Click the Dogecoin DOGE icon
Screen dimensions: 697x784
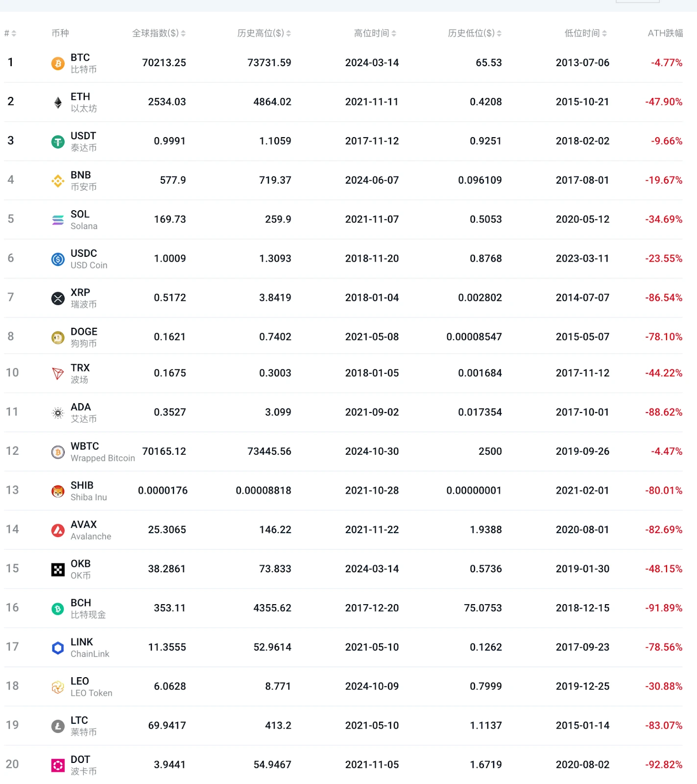coord(58,338)
